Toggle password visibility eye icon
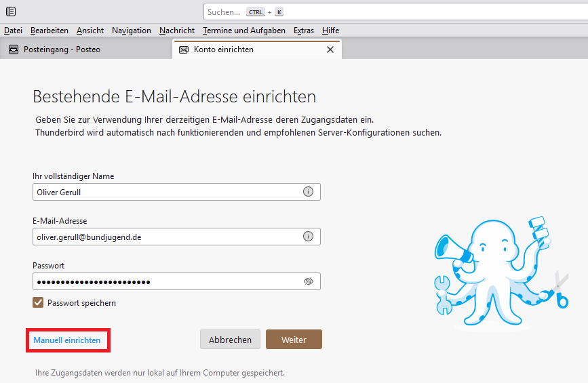 (309, 281)
